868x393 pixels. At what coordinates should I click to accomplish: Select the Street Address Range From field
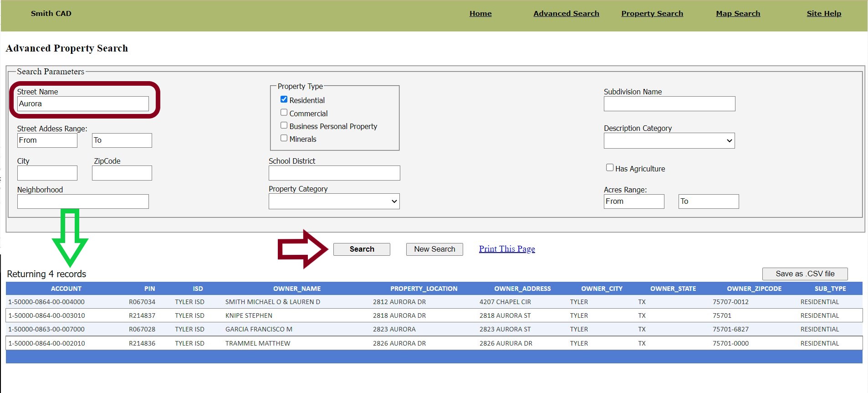tap(47, 140)
